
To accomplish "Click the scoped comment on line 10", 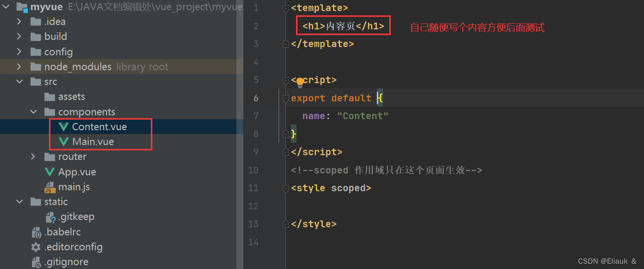I will point(386,170).
